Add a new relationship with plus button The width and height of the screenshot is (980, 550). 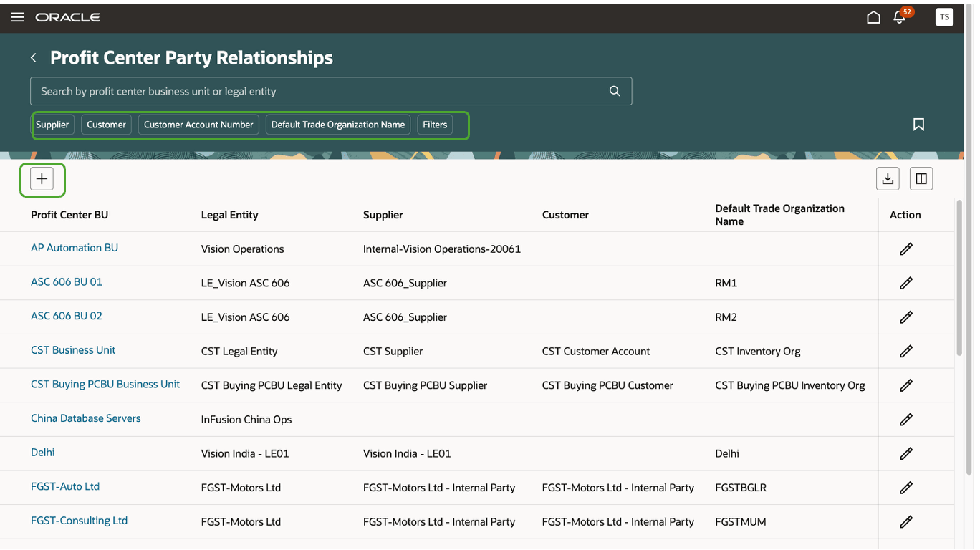point(42,179)
